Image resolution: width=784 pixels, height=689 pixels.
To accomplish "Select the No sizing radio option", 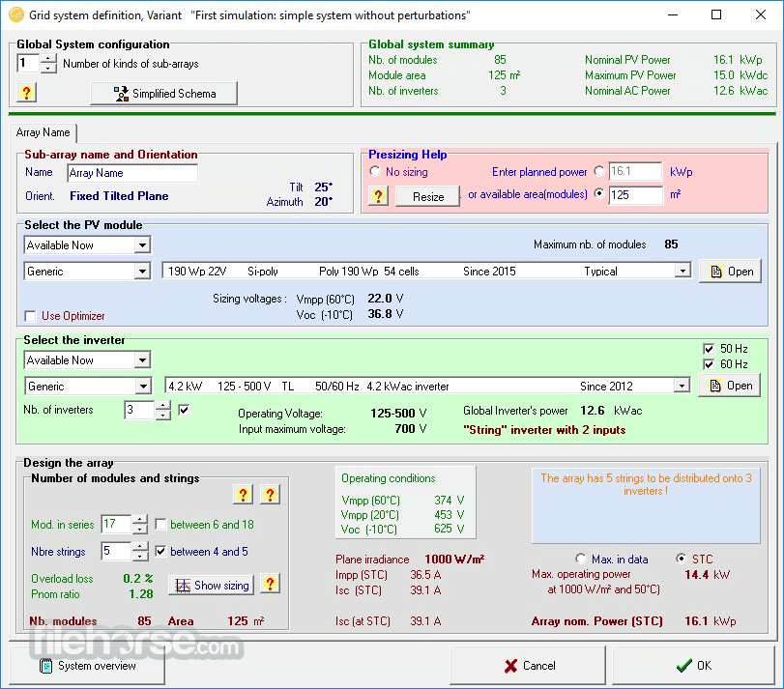I will (x=374, y=171).
